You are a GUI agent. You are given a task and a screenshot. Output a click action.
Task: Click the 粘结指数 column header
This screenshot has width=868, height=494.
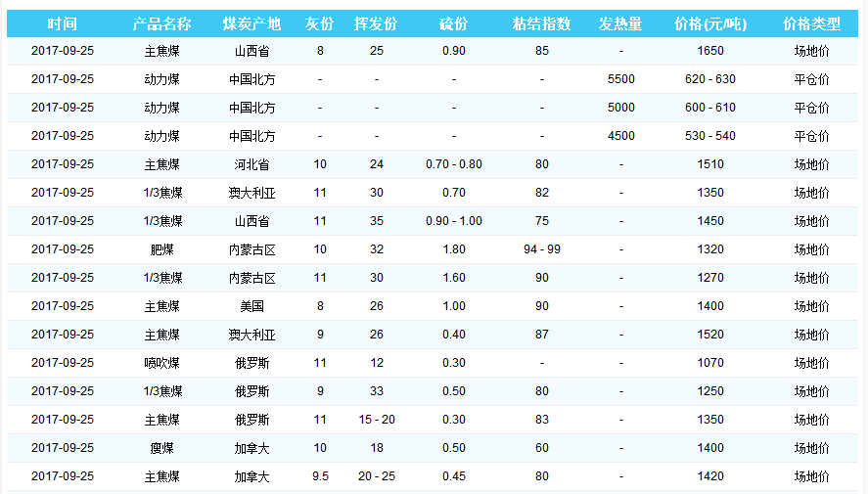coord(541,23)
